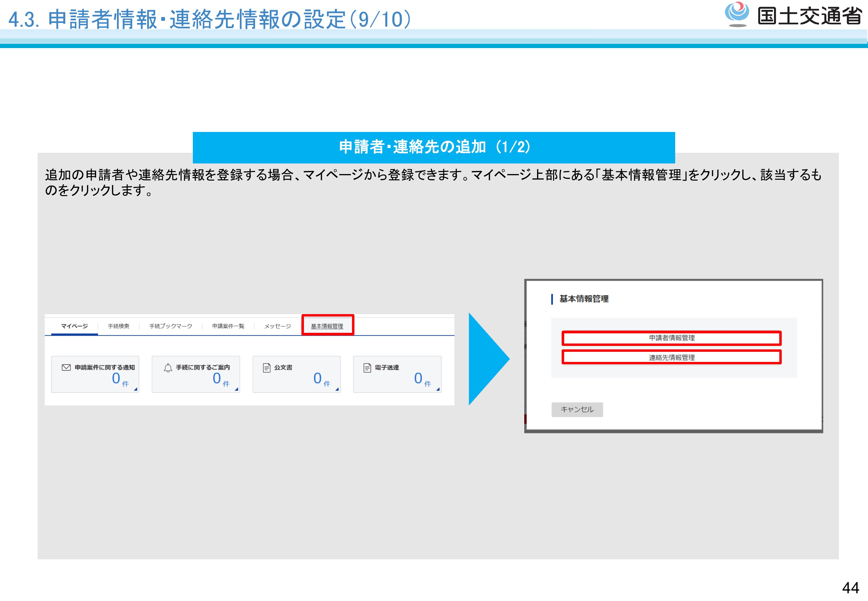Switch to 手続検索 tab

click(x=119, y=326)
